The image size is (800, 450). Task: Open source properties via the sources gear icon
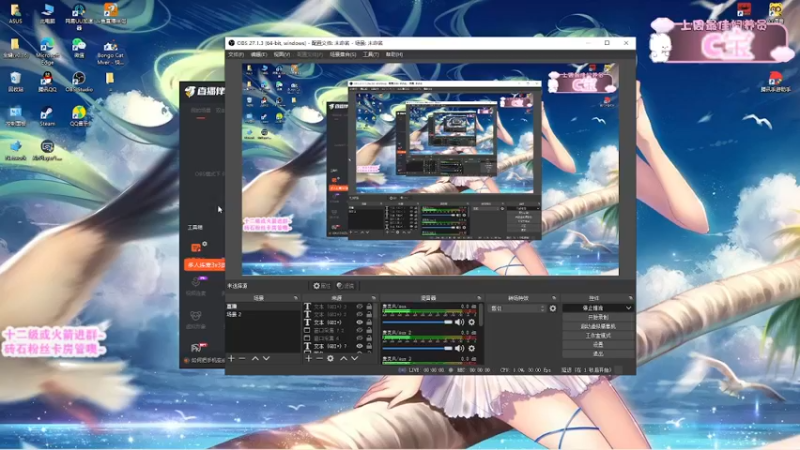tap(331, 359)
